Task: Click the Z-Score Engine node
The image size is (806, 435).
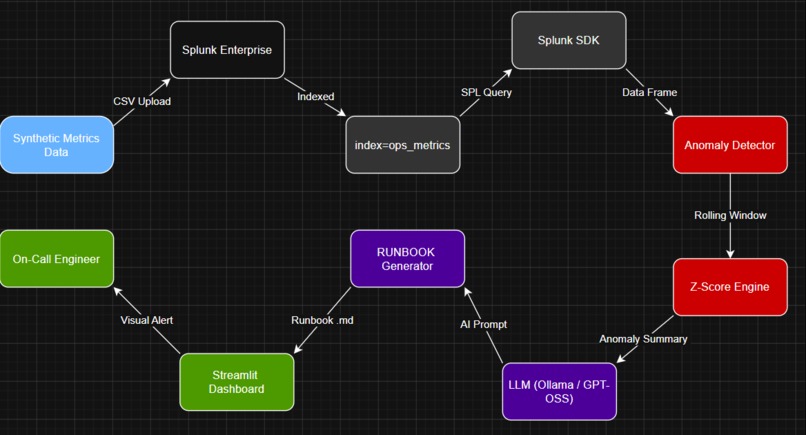Action: (730, 287)
